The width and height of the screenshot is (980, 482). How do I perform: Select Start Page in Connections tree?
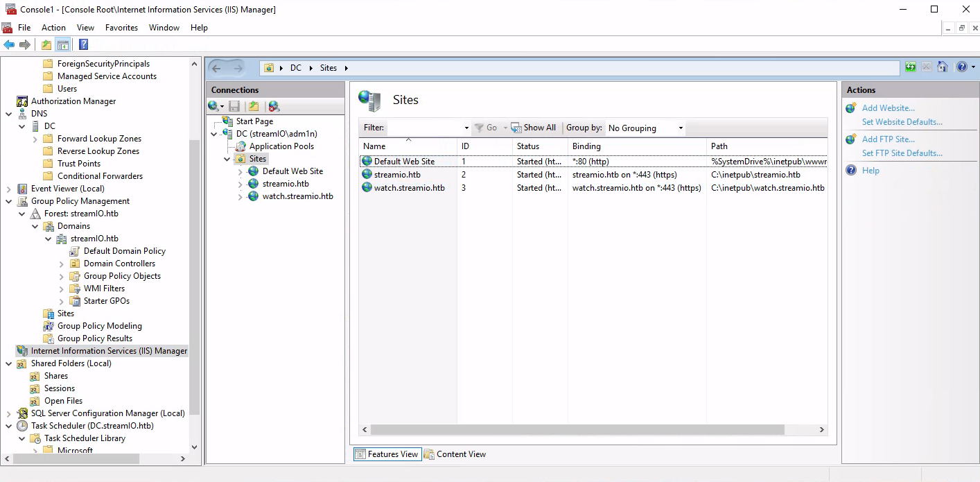[x=254, y=121]
